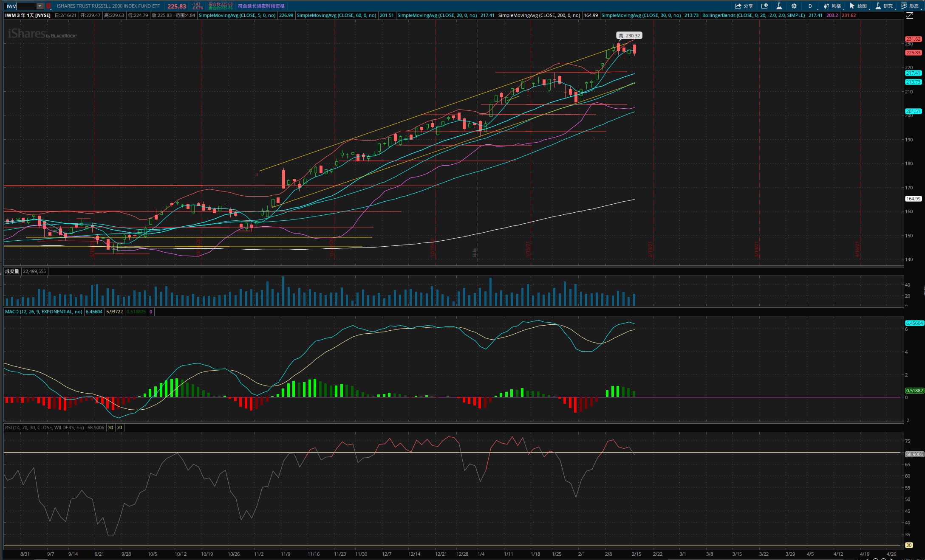Image resolution: width=925 pixels, height=560 pixels.
Task: Click the IWM symbol input field
Action: [20, 6]
